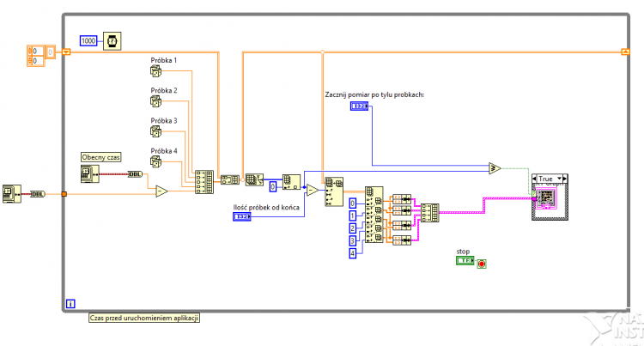Screen dimensions: 644x346
Task: Click the Ilość próbek od końca terminal
Action: (242, 216)
